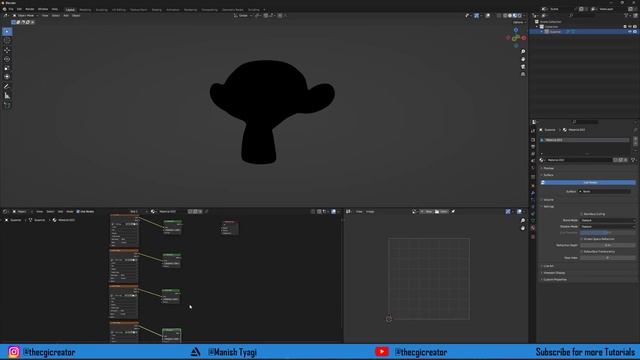
Task: Open the Render menu
Action: click(29, 9)
